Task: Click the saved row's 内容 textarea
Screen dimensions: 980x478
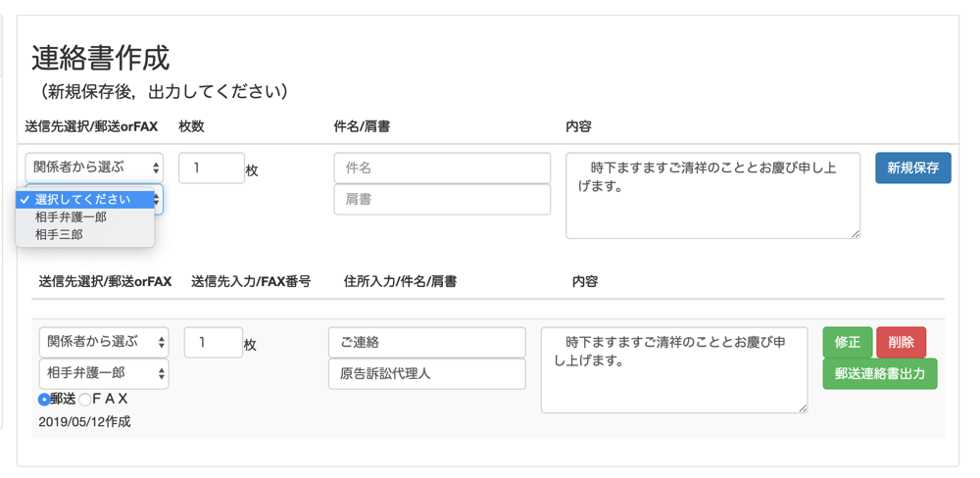Action: [x=673, y=369]
